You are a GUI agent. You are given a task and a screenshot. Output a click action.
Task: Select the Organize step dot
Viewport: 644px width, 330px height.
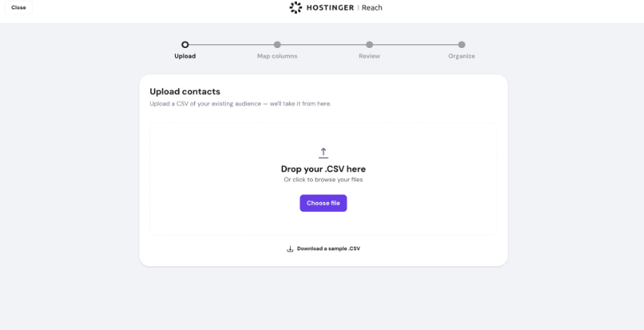pos(461,44)
